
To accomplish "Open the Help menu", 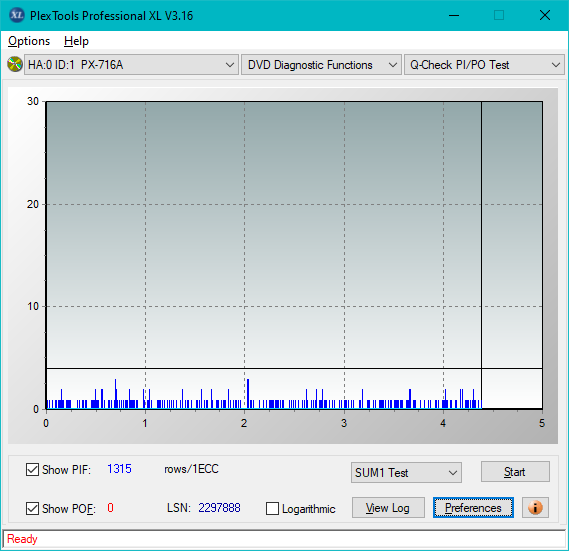I will click(x=76, y=41).
